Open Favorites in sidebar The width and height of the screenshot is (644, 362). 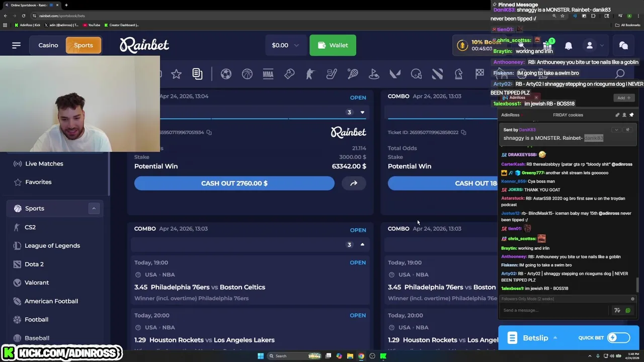(38, 182)
